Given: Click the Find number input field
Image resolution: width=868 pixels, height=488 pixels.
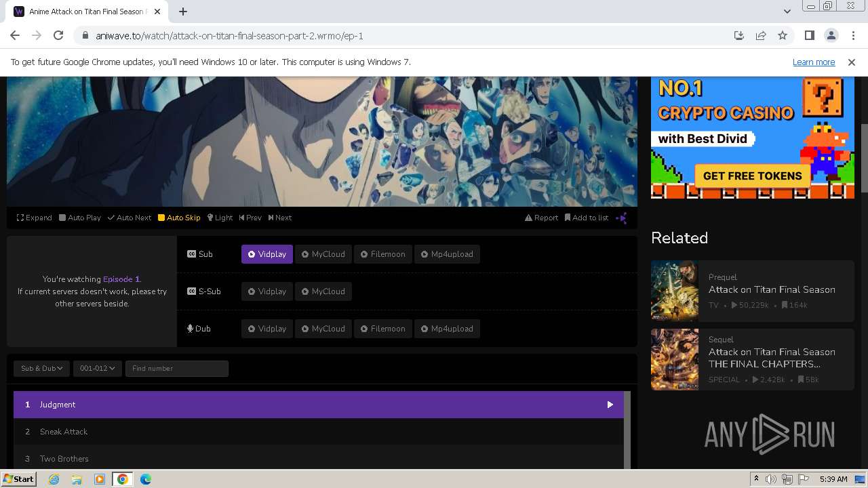Looking at the screenshot, I should 177,368.
